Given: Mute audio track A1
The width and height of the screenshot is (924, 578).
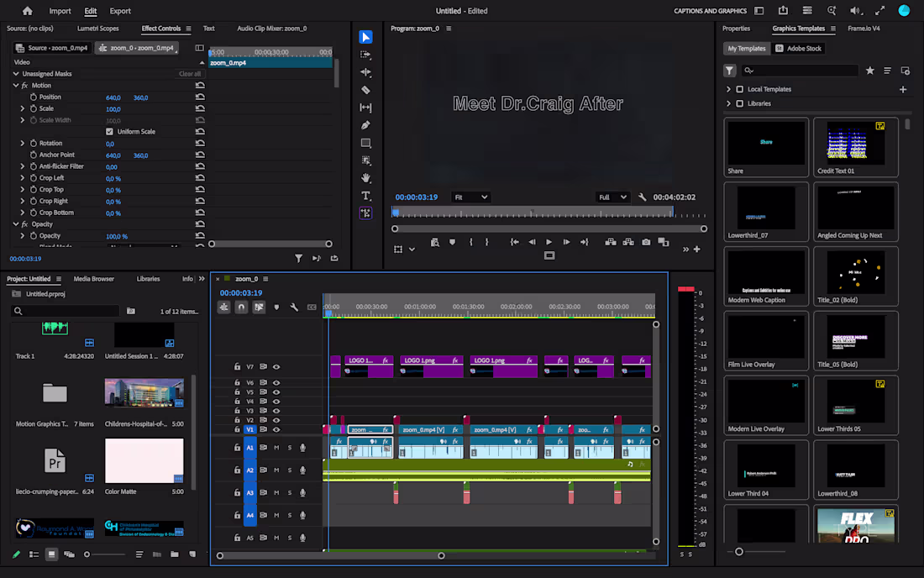Looking at the screenshot, I should [276, 448].
